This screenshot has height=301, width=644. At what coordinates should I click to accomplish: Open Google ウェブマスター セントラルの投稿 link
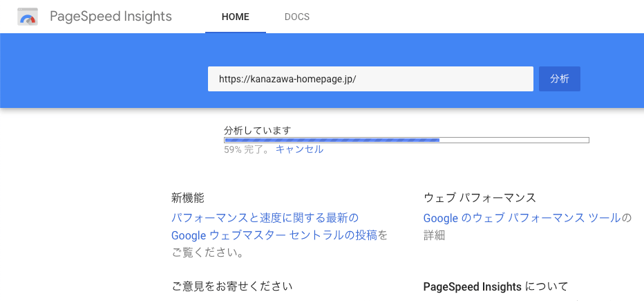click(274, 235)
